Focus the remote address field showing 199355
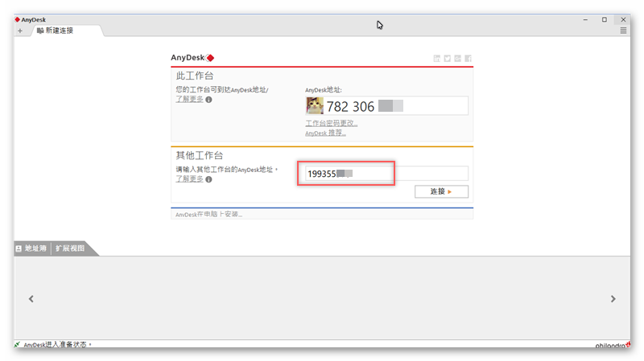Screen dimensions: 644x361 386,174
